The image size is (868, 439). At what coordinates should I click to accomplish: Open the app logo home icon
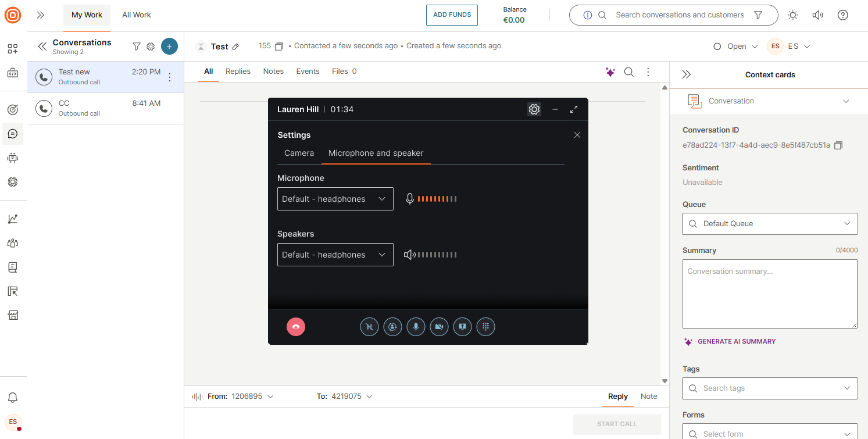13,15
